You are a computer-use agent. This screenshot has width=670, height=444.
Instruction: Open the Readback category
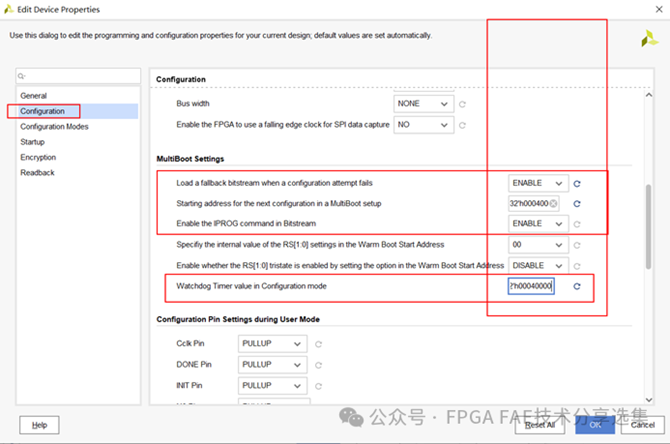(37, 173)
